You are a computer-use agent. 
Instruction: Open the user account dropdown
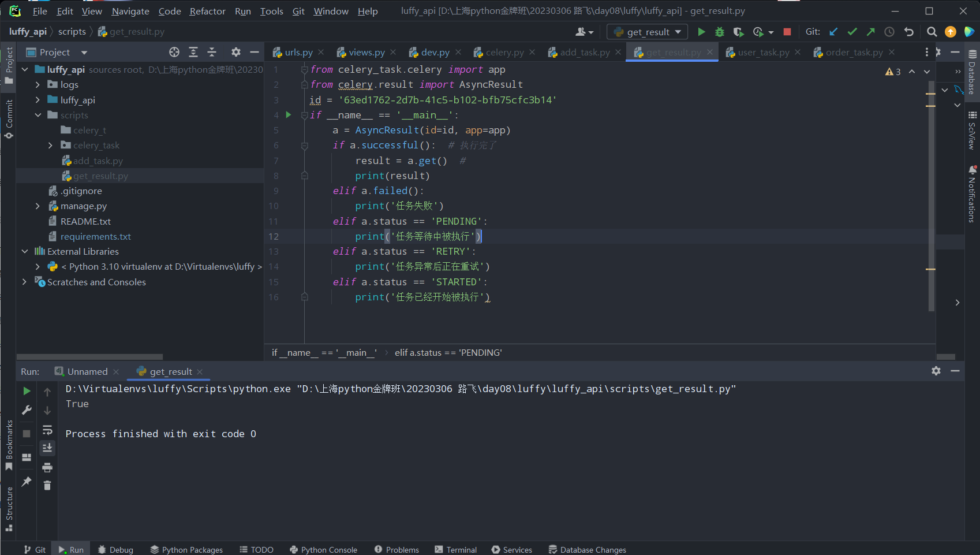(x=585, y=32)
